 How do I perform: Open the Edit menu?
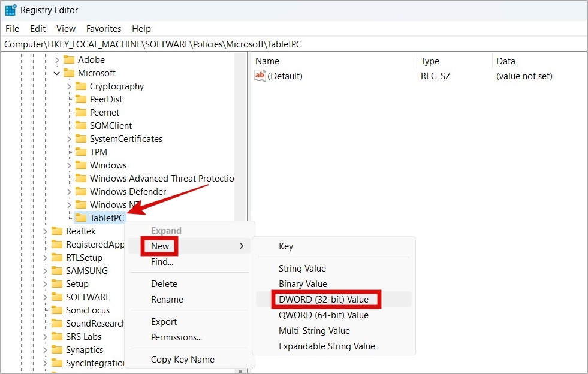tap(38, 29)
